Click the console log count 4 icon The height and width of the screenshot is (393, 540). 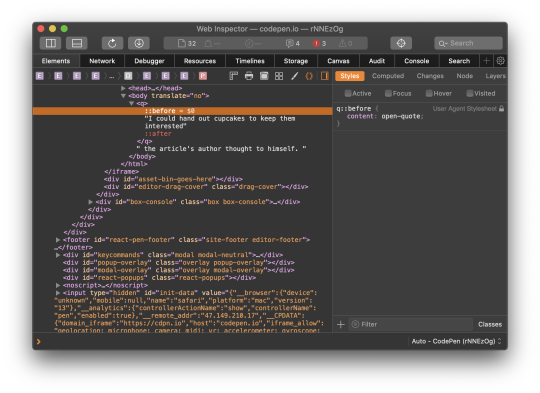click(x=293, y=43)
